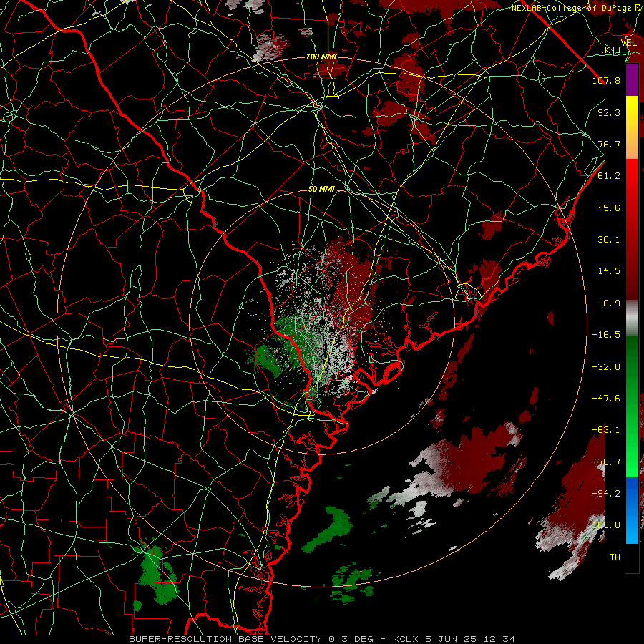Click the -94.2 value on velocity scale

606,494
